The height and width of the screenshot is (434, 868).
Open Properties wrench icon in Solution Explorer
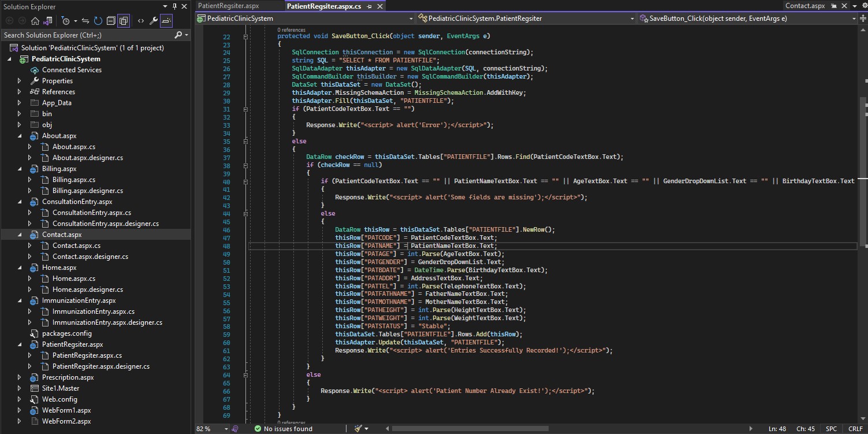click(154, 21)
